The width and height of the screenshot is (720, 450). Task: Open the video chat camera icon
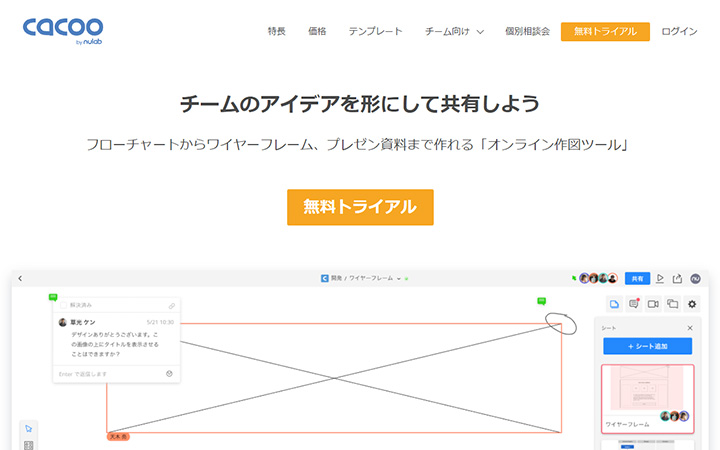tap(653, 304)
